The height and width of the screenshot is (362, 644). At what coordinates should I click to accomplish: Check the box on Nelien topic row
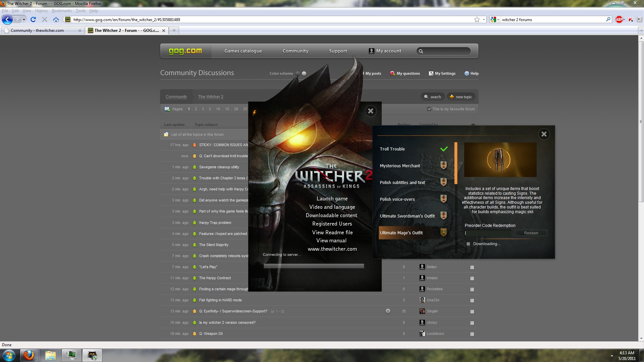click(472, 267)
